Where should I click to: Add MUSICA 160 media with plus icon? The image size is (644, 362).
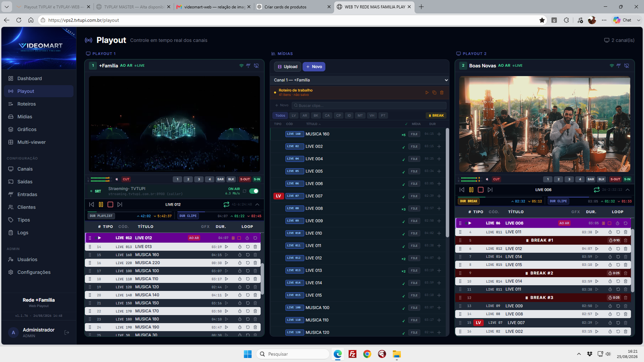tap(439, 134)
